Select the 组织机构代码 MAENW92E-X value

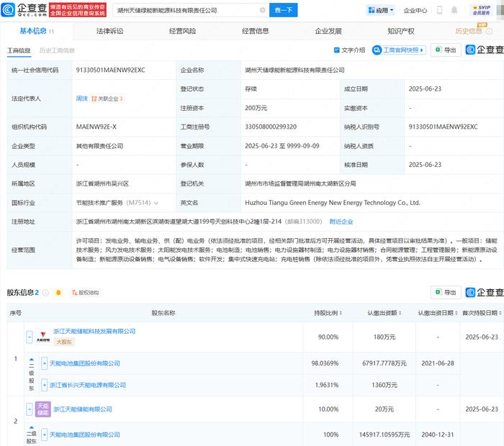point(96,127)
